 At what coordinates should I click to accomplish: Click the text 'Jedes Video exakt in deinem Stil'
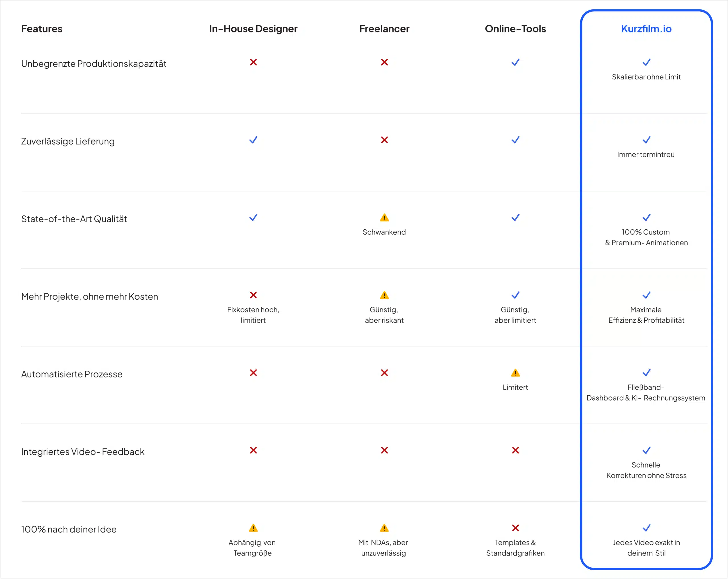pyautogui.click(x=646, y=548)
